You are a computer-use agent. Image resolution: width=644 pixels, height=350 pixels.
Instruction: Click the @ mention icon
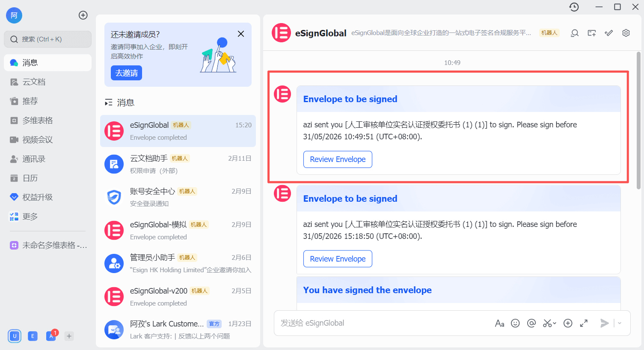point(531,323)
